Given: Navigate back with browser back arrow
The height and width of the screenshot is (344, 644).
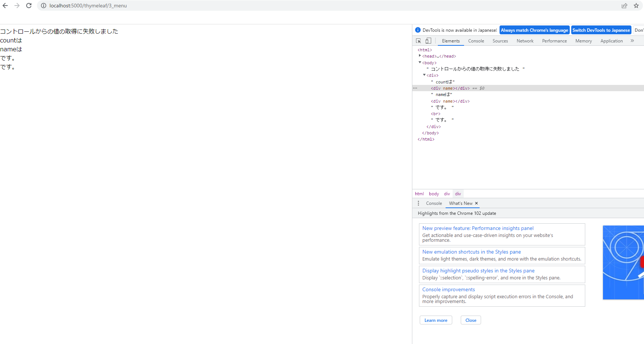Looking at the screenshot, I should click(5, 6).
